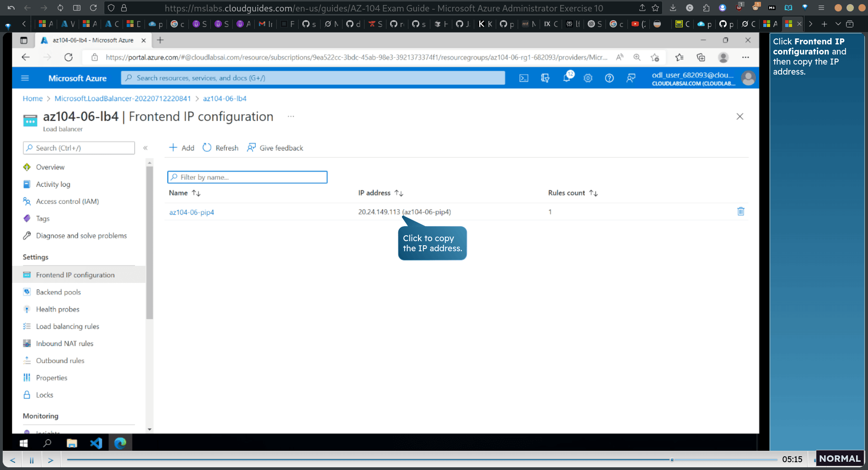Go to next guide step
868x470 pixels.
[x=51, y=460]
